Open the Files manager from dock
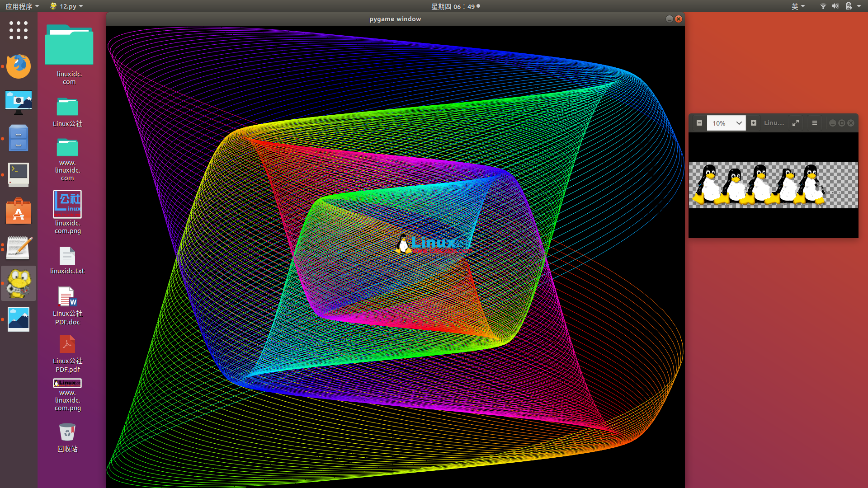868x488 pixels. pyautogui.click(x=19, y=138)
